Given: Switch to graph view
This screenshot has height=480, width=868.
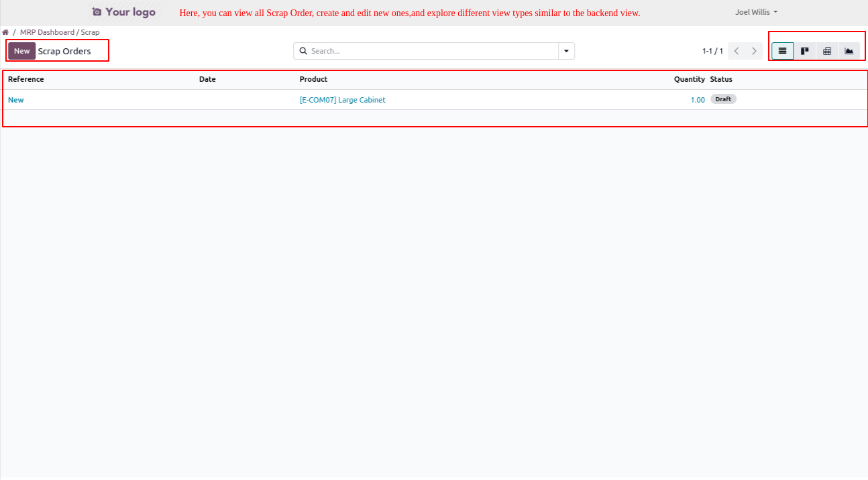Looking at the screenshot, I should [x=849, y=51].
